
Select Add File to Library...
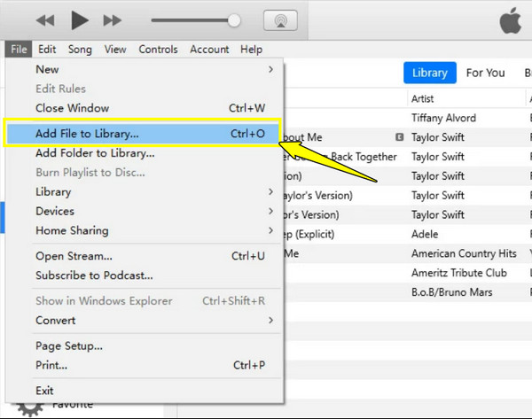143,134
